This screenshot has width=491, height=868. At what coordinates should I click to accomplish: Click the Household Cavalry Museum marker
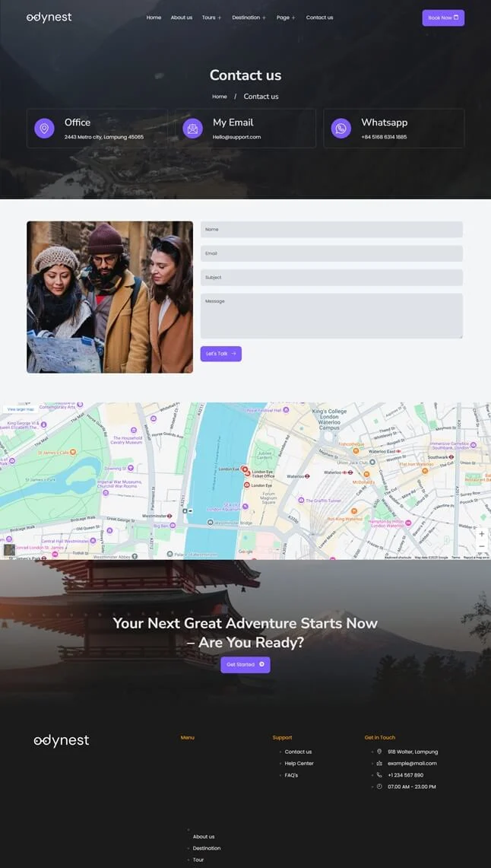[133, 430]
